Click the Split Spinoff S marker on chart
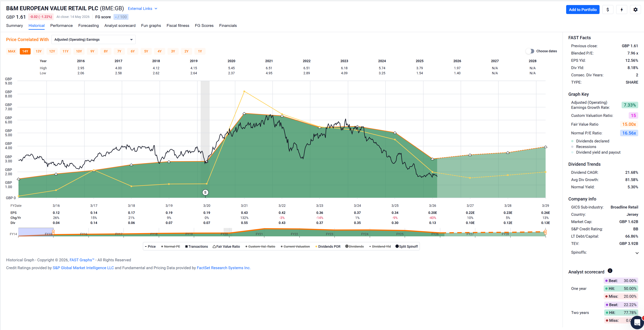 pos(205,192)
